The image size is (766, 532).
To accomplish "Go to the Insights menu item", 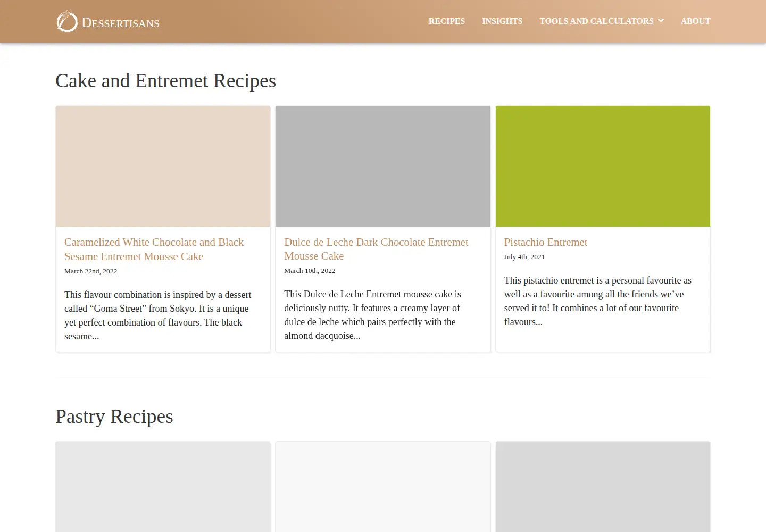I will click(502, 21).
